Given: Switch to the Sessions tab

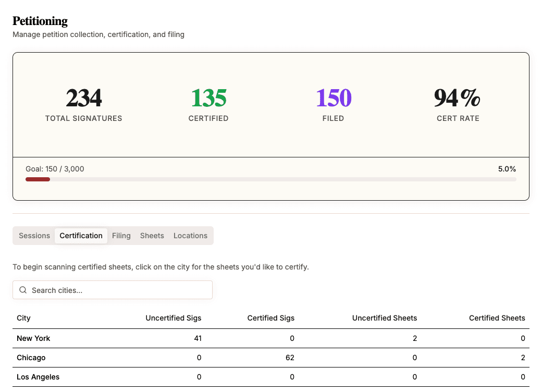Looking at the screenshot, I should 34,236.
